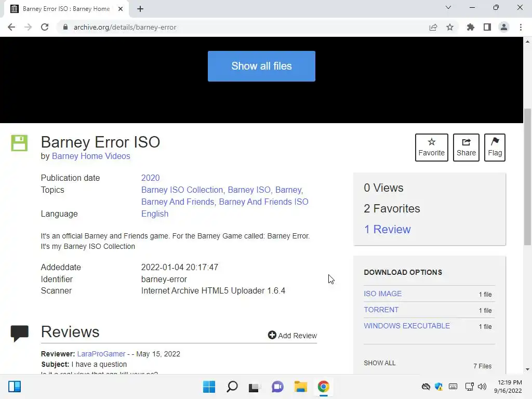Screen dimensions: 532x399
Task: Open Windows Security tray icon
Action: 438,387
